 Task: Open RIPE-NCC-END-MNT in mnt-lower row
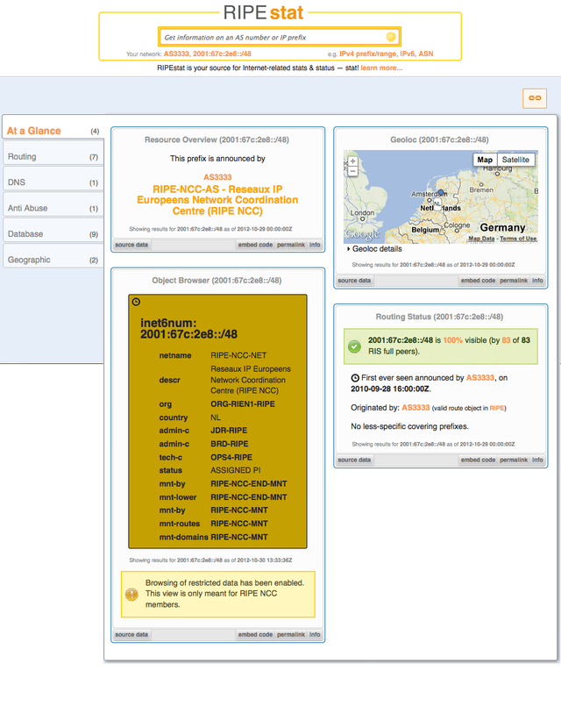pyautogui.click(x=249, y=497)
